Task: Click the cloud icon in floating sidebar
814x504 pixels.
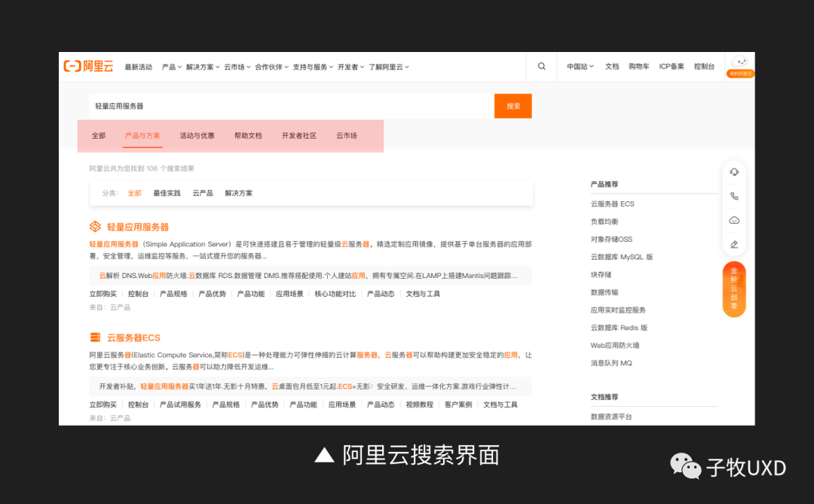Action: 734,220
